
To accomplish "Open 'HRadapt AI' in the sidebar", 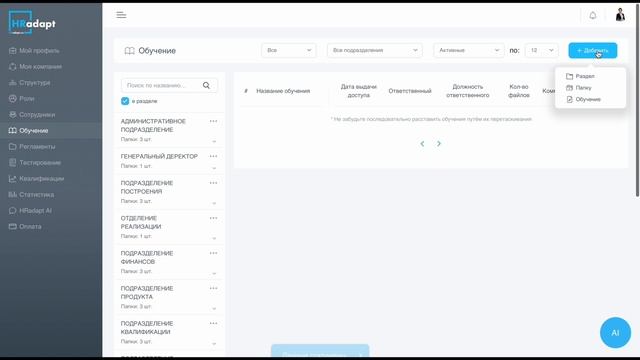I will tap(30, 211).
